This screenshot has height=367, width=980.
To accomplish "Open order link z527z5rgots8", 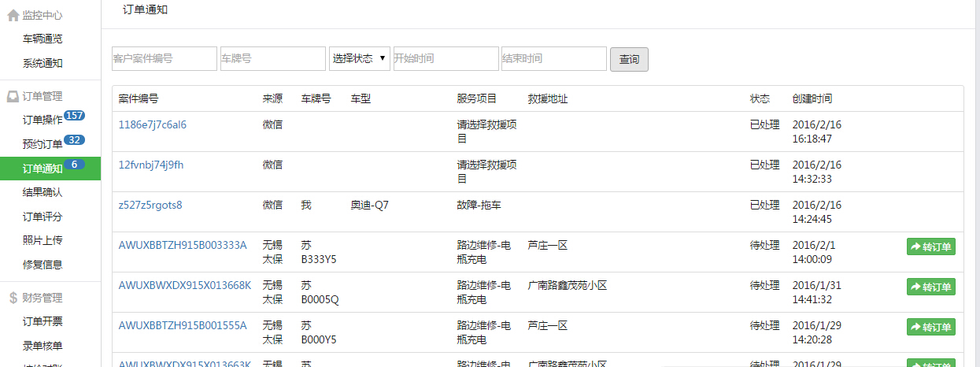I will tap(150, 205).
